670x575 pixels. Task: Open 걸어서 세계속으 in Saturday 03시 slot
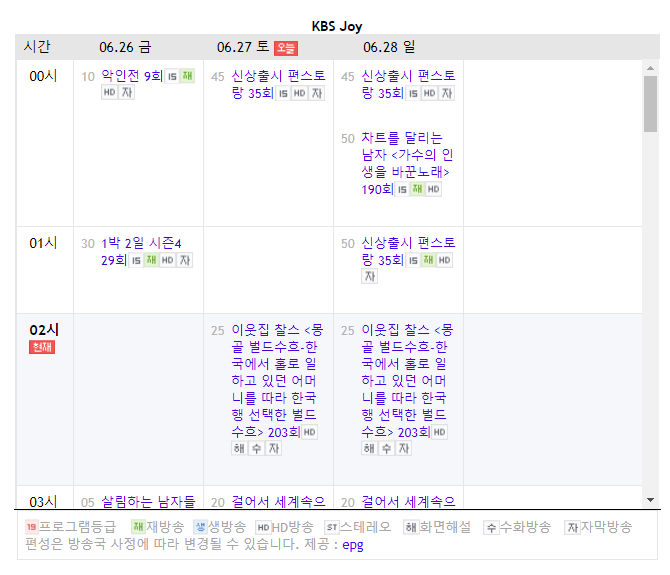click(x=278, y=502)
